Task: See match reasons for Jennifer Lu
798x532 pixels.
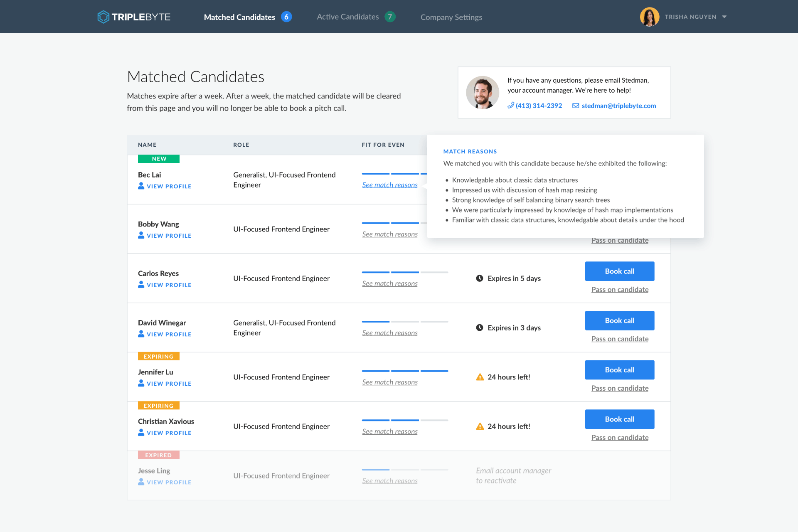Action: click(389, 382)
